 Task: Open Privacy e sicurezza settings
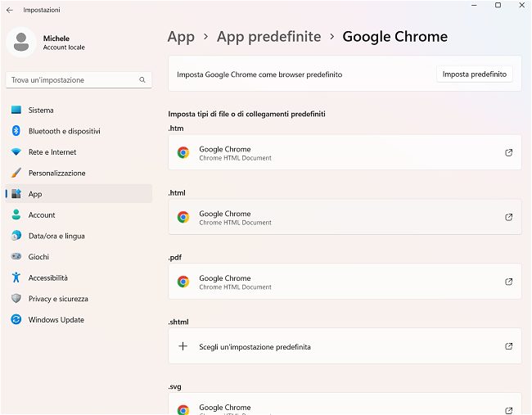pos(79,299)
